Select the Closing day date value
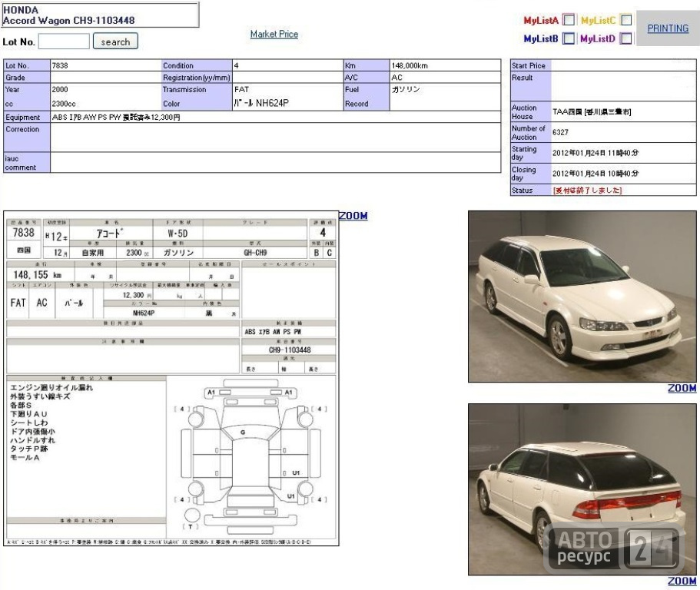 [x=595, y=173]
